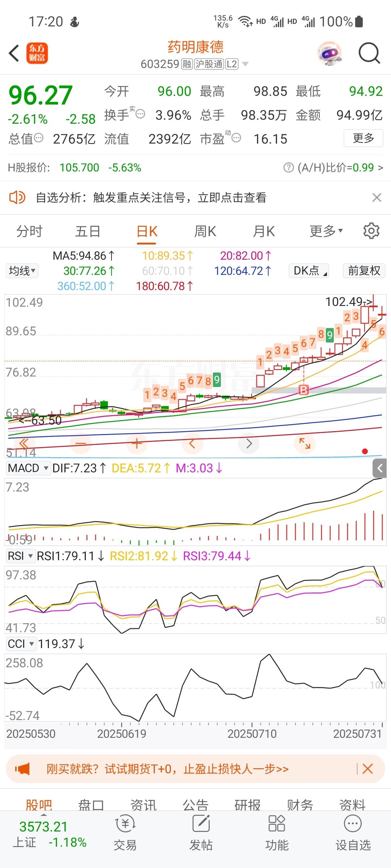Image resolution: width=391 pixels, height=868 pixels.
Task: Open the 财务 bottom tab
Action: [300, 805]
